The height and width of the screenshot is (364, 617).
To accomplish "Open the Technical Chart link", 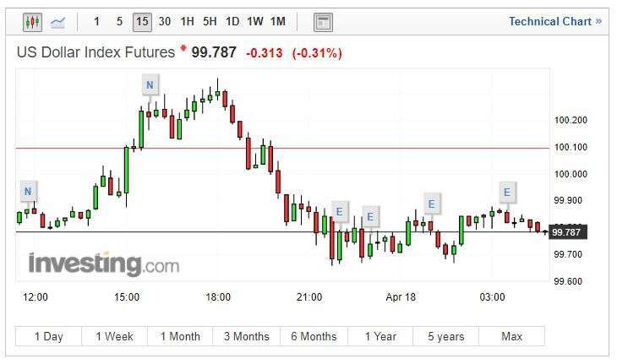I will coord(555,22).
